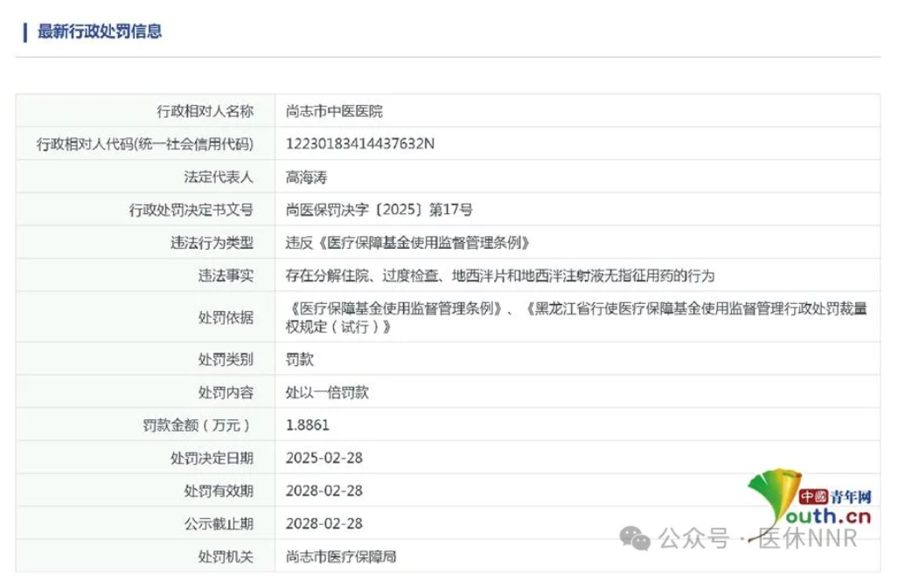The height and width of the screenshot is (588, 905).
Task: Select the 法定代表人 label
Action: pyautogui.click(x=219, y=177)
